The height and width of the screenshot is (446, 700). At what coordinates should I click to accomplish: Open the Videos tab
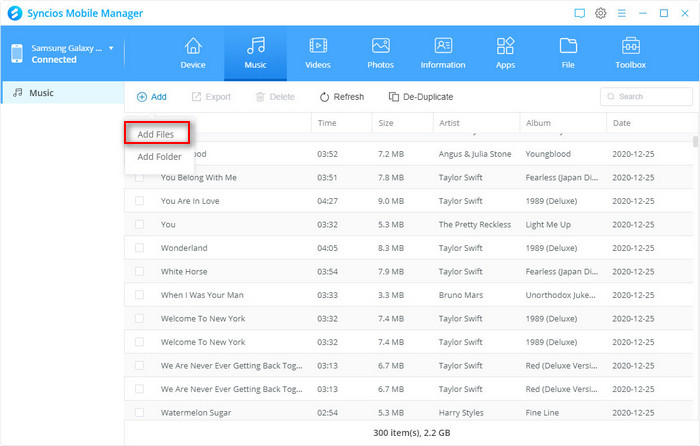click(x=318, y=53)
